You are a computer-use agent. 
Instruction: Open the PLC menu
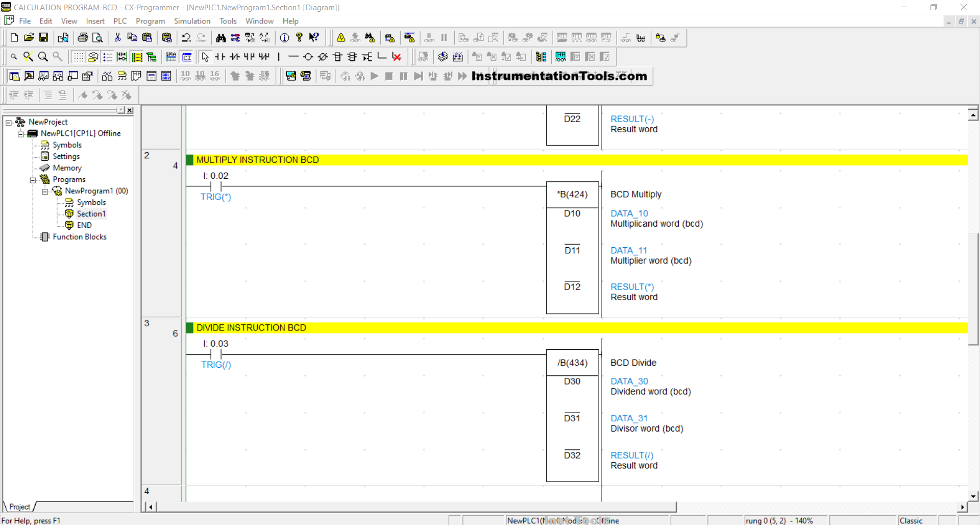[120, 21]
